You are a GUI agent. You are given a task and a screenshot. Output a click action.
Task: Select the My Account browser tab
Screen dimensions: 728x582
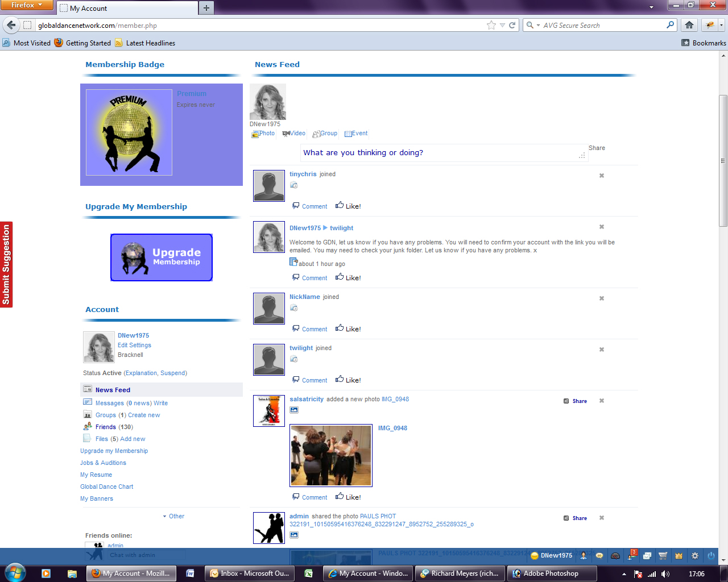(x=127, y=8)
